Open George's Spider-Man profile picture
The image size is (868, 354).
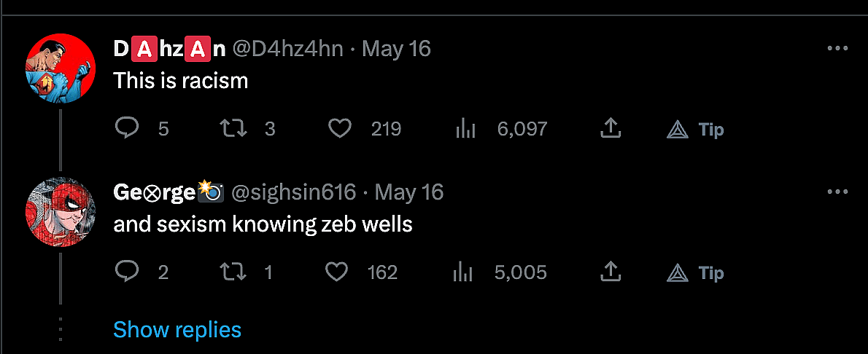(61, 211)
